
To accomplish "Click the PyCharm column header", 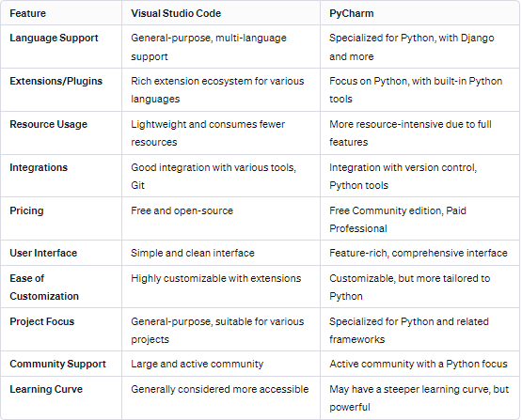I will [x=351, y=13].
